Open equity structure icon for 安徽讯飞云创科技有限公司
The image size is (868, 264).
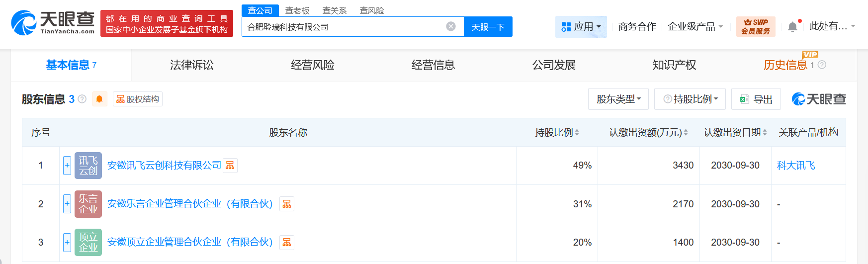coord(230,166)
